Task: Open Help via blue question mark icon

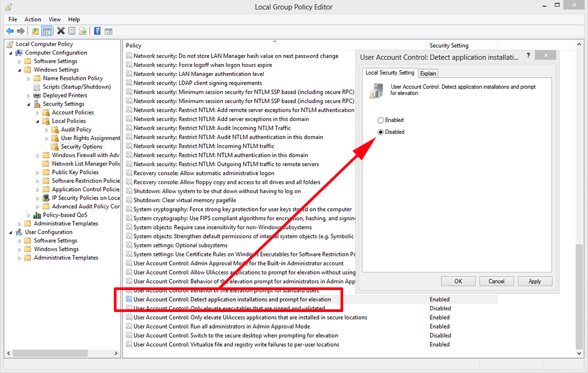Action: 97,31
